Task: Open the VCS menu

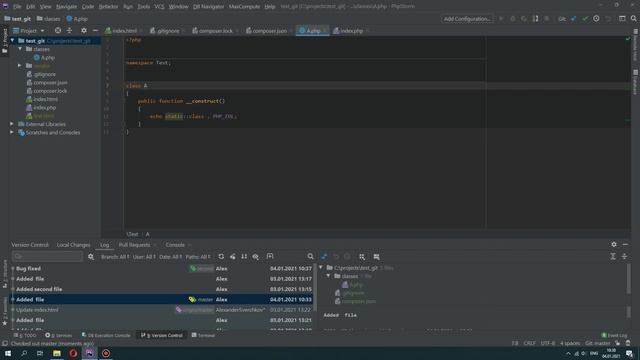Action: click(159, 7)
